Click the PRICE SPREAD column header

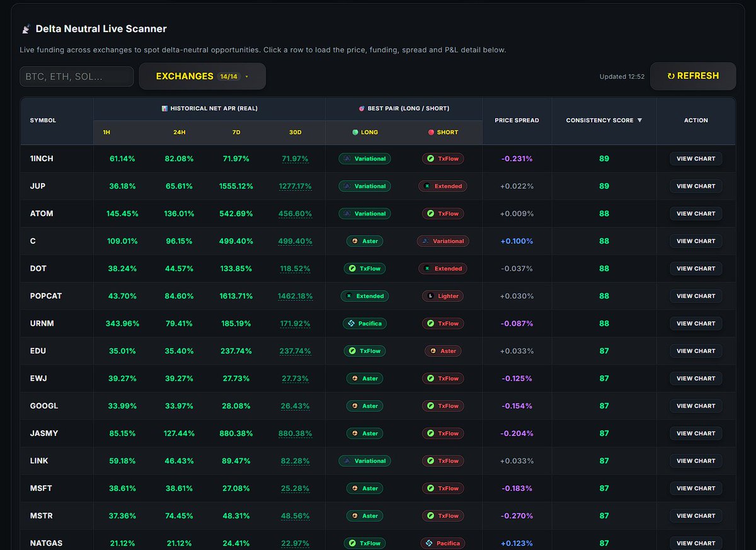pyautogui.click(x=517, y=120)
